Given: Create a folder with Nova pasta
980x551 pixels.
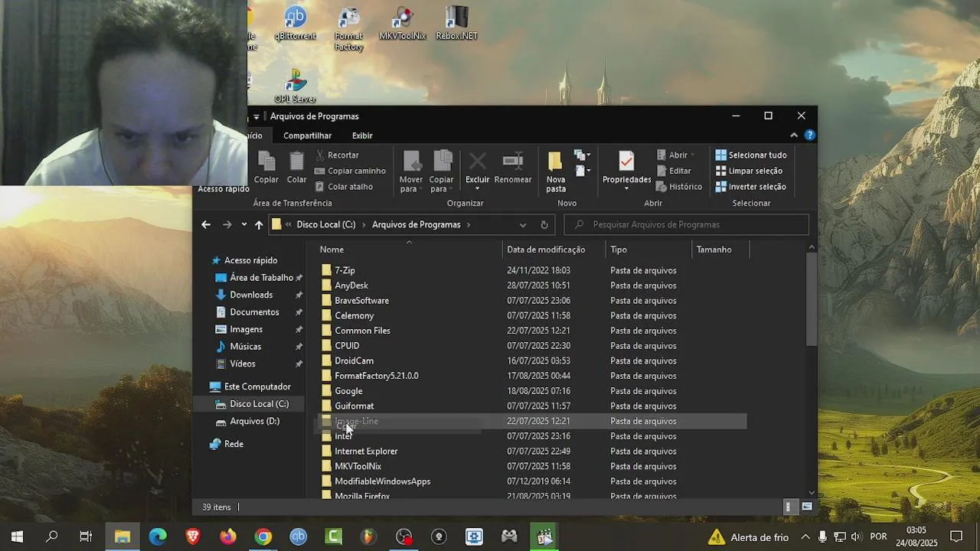Looking at the screenshot, I should click(556, 171).
